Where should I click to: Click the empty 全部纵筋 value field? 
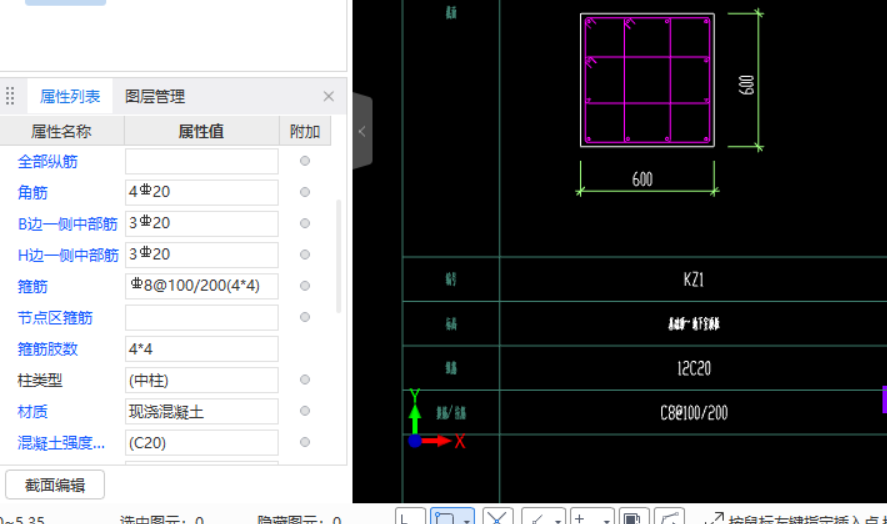pos(201,161)
